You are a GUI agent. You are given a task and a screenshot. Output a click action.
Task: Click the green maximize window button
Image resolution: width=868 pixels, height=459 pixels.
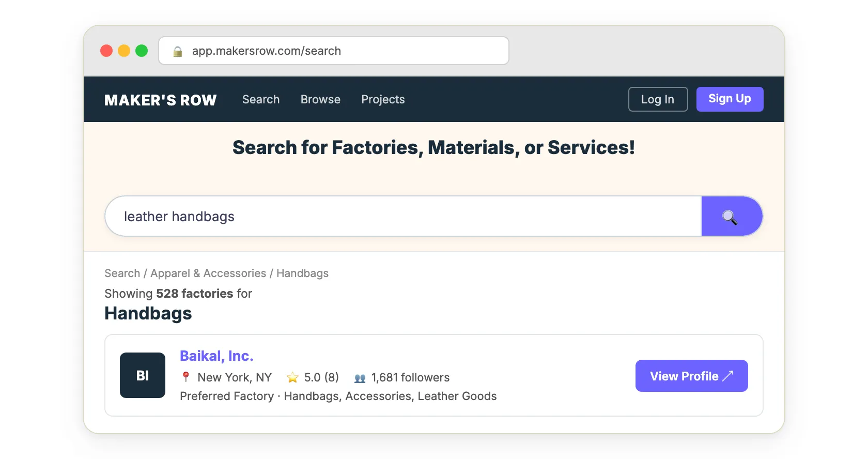point(142,51)
